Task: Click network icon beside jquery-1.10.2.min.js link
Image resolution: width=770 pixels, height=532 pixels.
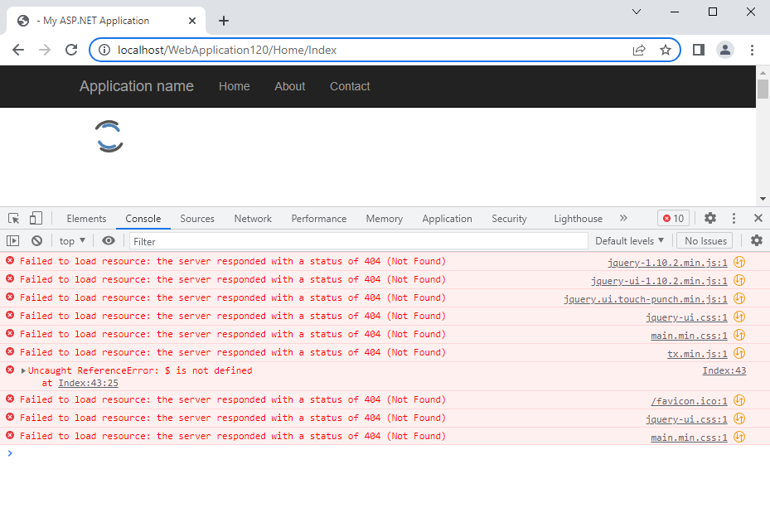Action: (739, 262)
